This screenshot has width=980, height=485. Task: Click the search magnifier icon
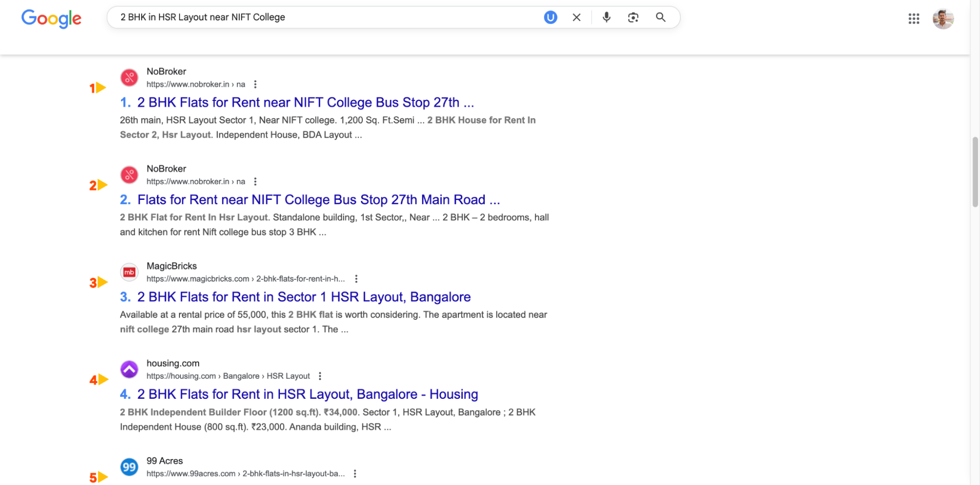[660, 17]
